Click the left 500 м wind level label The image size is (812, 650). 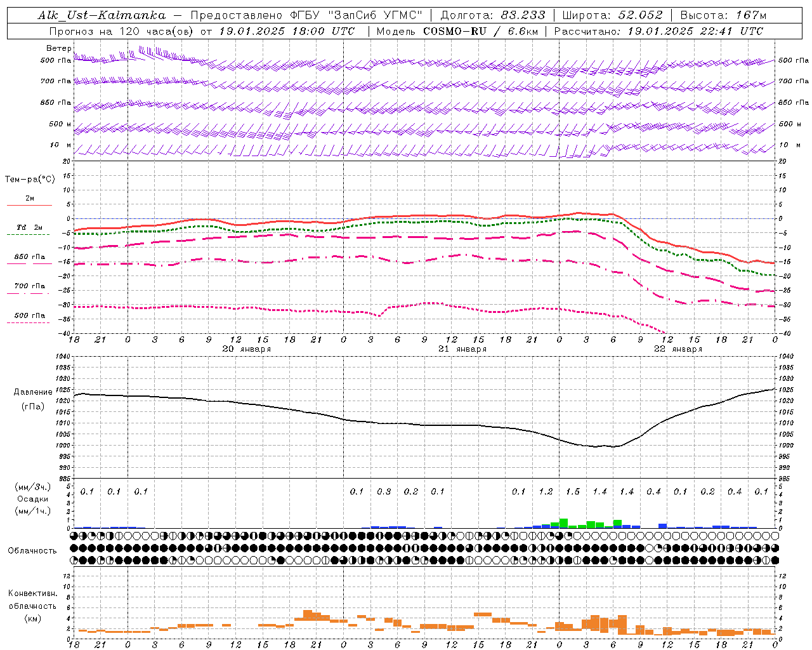pos(60,124)
